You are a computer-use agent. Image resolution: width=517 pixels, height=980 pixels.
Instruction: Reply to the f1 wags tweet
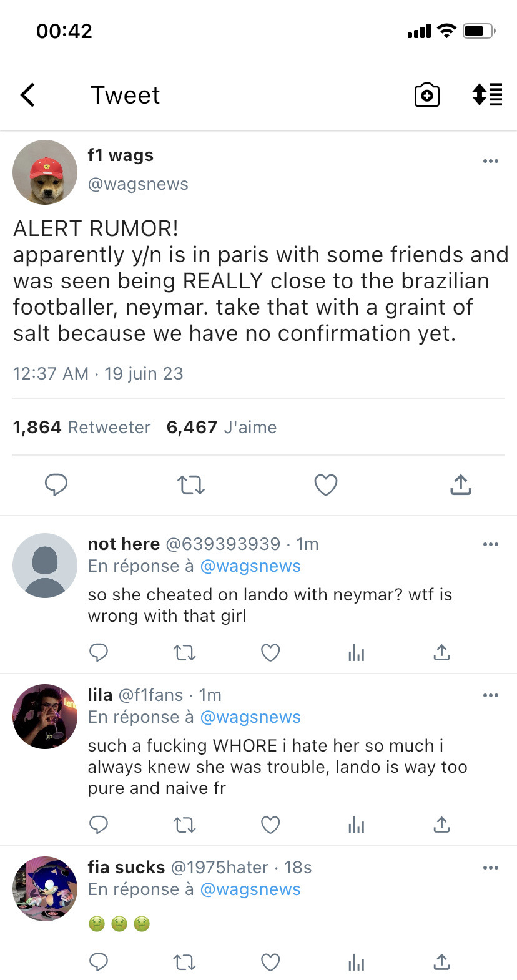coord(56,484)
